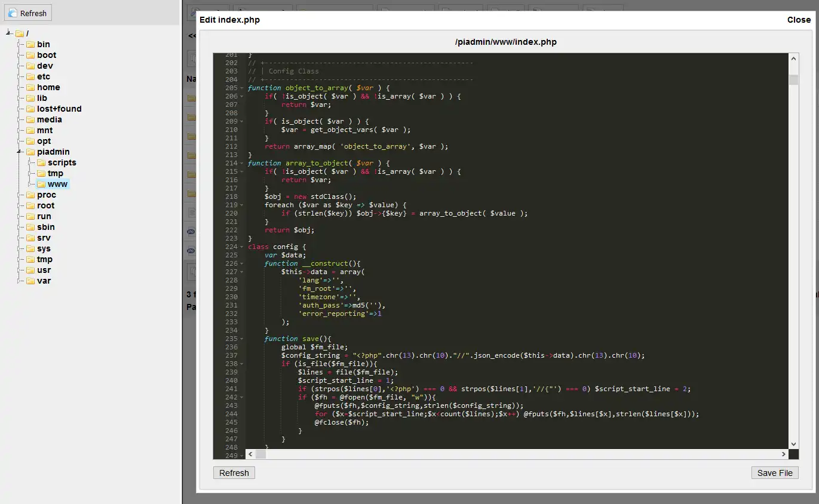
Task: Click the mnt folder icon
Action: tap(30, 130)
